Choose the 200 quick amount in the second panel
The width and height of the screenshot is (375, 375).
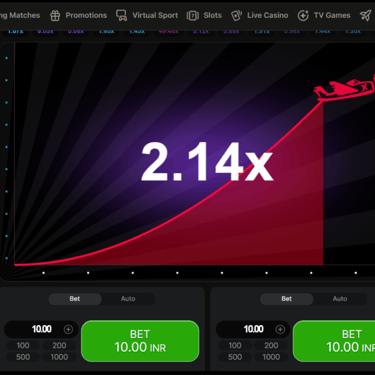pyautogui.click(x=271, y=345)
